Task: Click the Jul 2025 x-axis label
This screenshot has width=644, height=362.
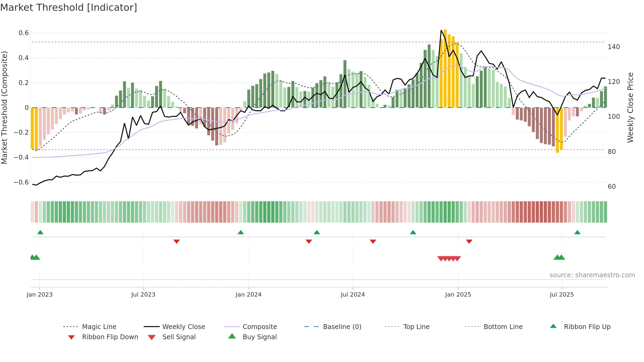Action: tap(562, 294)
